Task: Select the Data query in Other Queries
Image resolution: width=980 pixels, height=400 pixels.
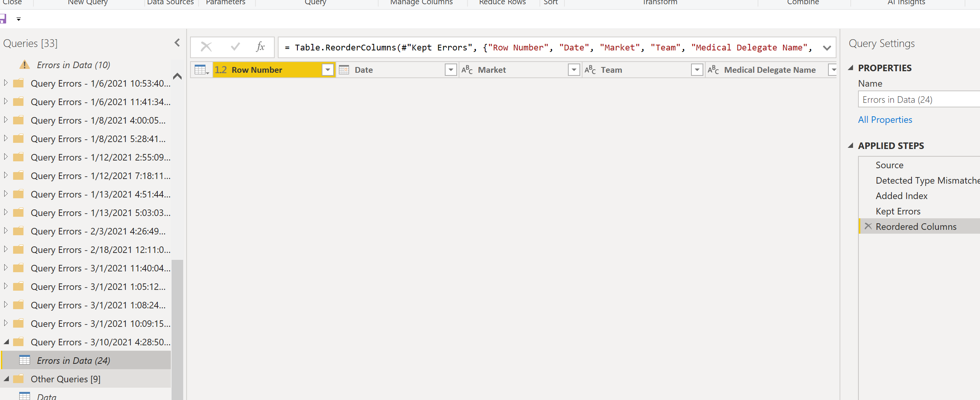Action: coord(47,397)
